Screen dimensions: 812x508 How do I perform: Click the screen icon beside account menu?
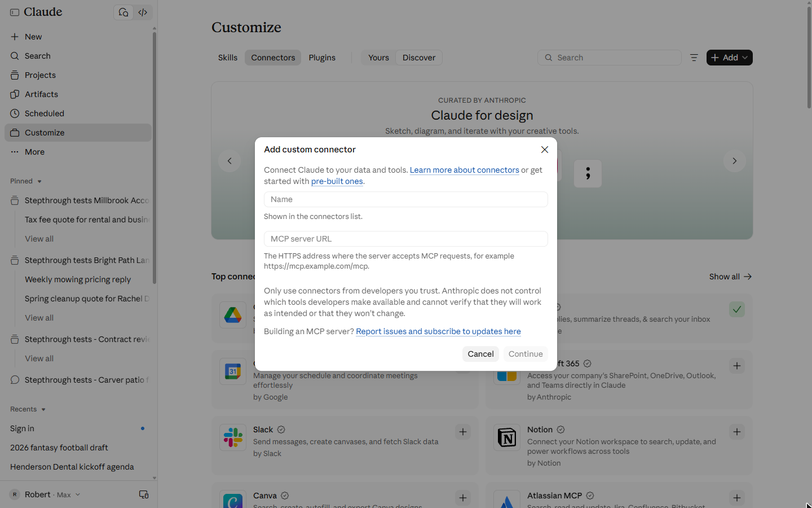(x=144, y=494)
